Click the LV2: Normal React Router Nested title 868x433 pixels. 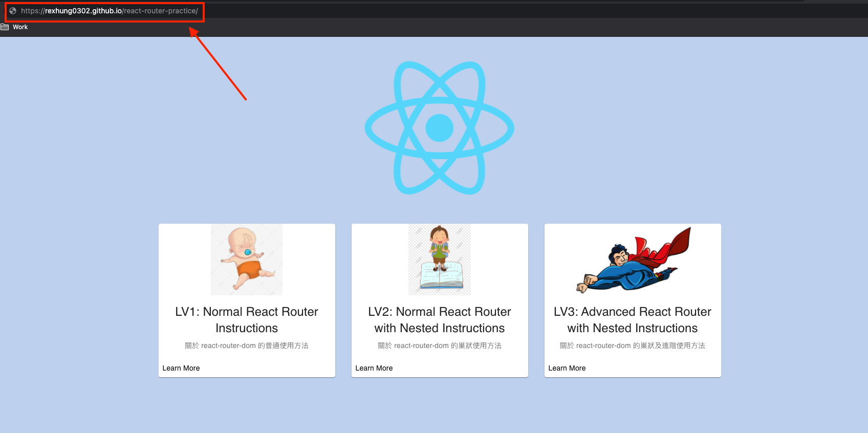pyautogui.click(x=440, y=320)
